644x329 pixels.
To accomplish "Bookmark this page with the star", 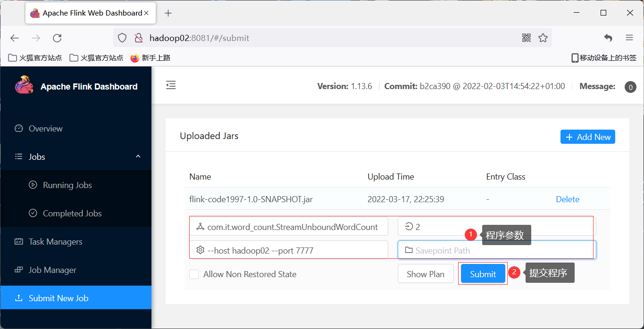I will (x=543, y=38).
